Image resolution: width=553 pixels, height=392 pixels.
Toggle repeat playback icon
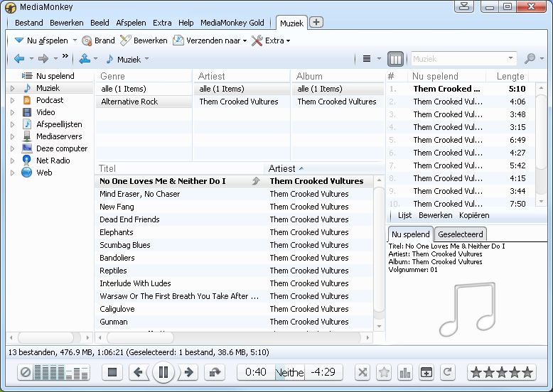tap(447, 372)
